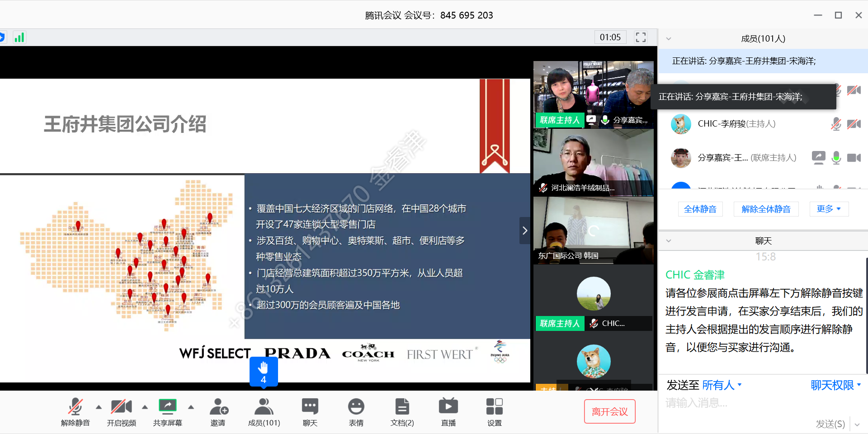Viewport: 868px width, 434px height.
Task: Expand video strip with right arrow
Action: pos(524,231)
